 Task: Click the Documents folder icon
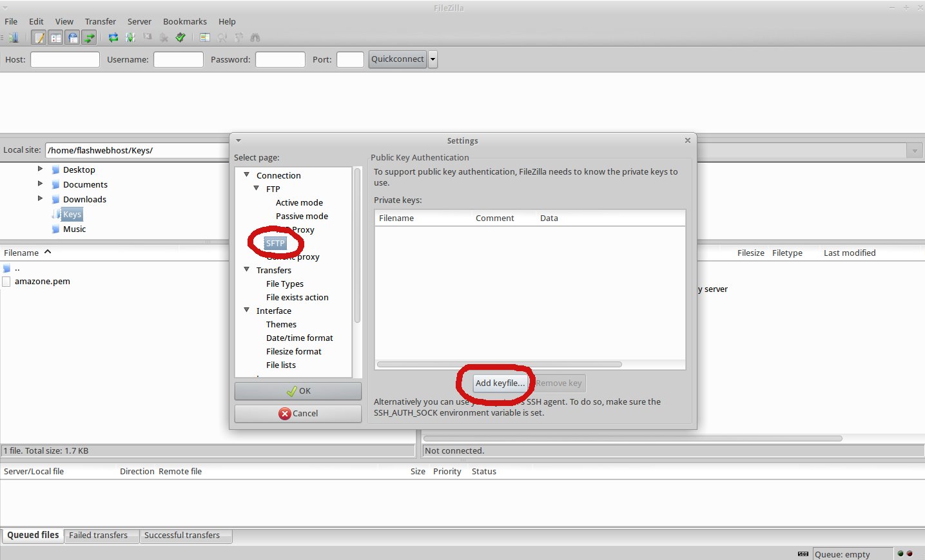[55, 184]
